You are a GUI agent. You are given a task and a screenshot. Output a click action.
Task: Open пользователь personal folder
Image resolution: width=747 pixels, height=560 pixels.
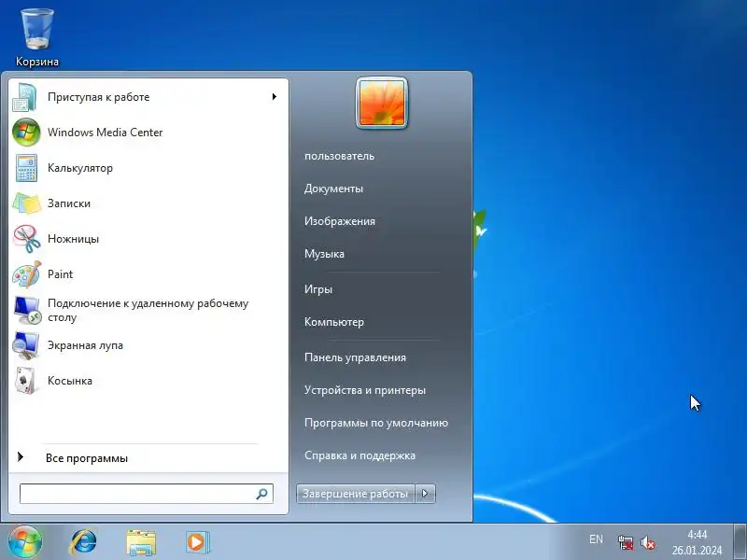tap(339, 156)
